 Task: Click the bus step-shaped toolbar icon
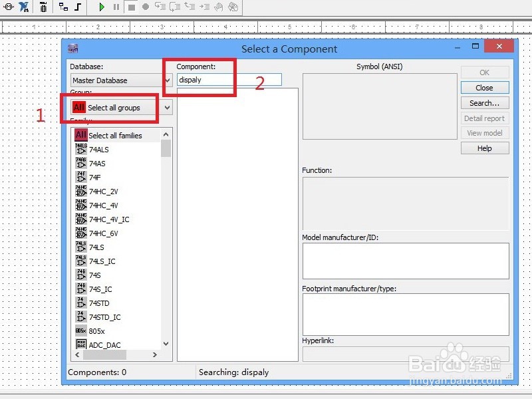78,7
